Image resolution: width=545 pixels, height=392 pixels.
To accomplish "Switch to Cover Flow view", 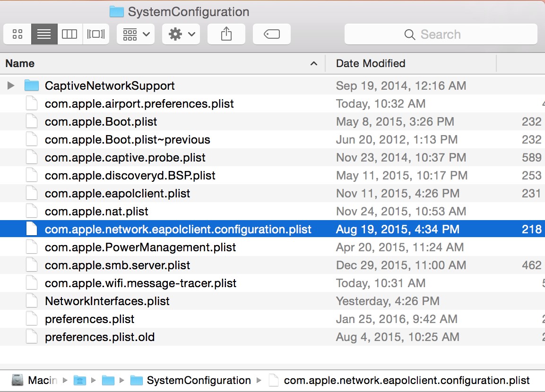I will click(96, 34).
